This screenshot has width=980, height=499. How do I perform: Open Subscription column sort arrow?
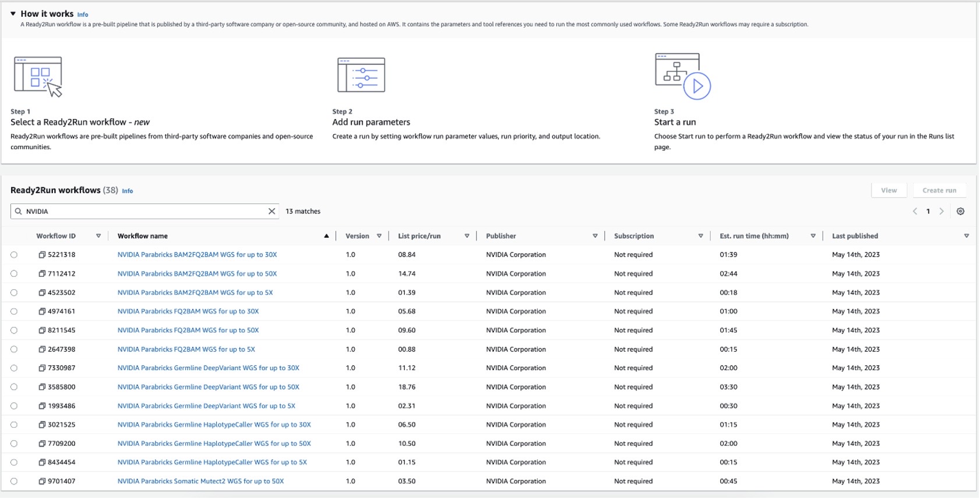point(700,236)
